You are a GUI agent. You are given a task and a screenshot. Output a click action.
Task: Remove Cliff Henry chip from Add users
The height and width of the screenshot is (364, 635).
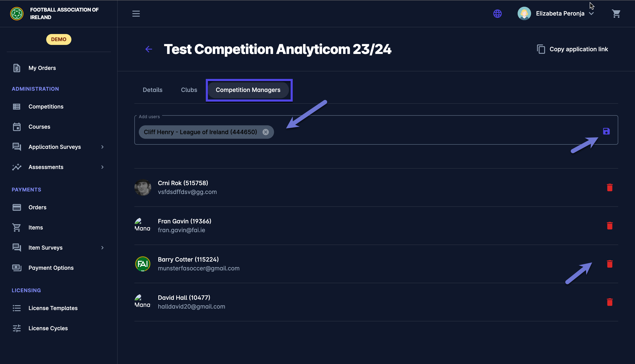point(266,132)
